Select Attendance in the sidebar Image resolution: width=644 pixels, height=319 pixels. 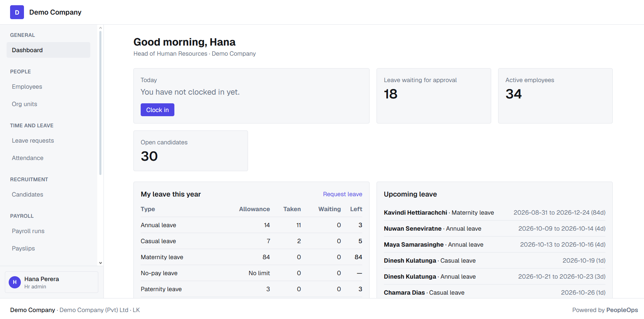click(48, 158)
